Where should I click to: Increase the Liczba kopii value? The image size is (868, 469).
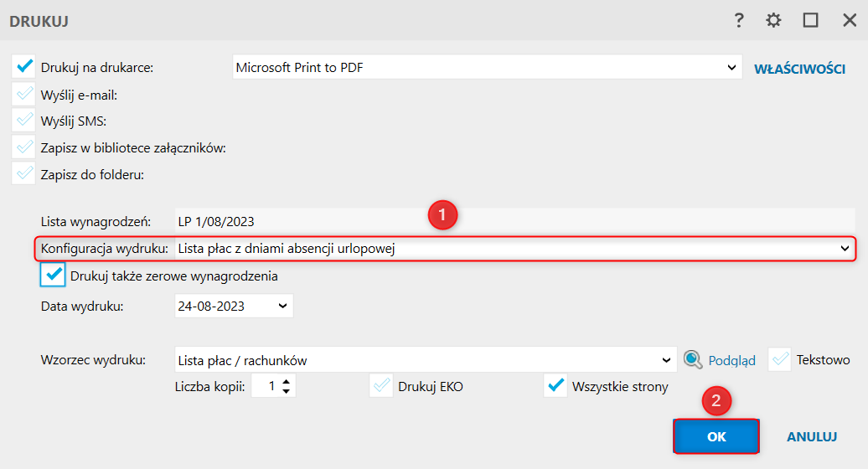coord(287,381)
